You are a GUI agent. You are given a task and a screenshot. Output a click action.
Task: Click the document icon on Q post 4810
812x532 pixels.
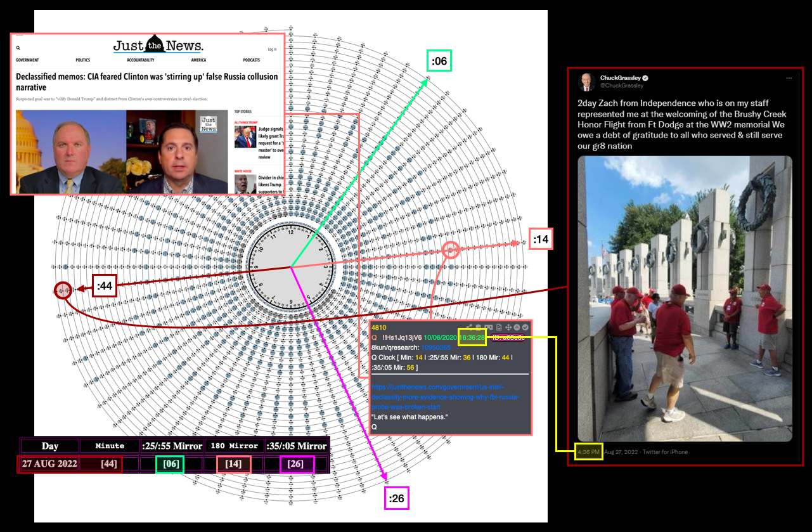point(499,327)
